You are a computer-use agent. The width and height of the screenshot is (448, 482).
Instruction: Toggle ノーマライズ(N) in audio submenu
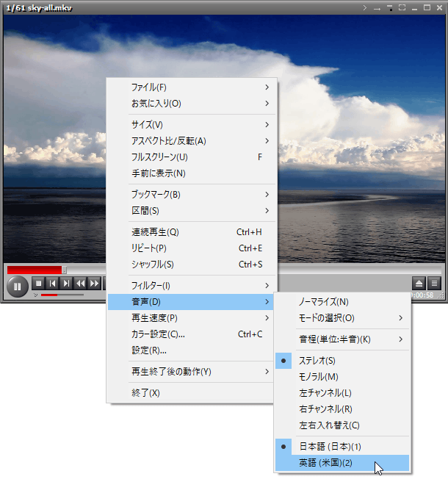pos(342,302)
